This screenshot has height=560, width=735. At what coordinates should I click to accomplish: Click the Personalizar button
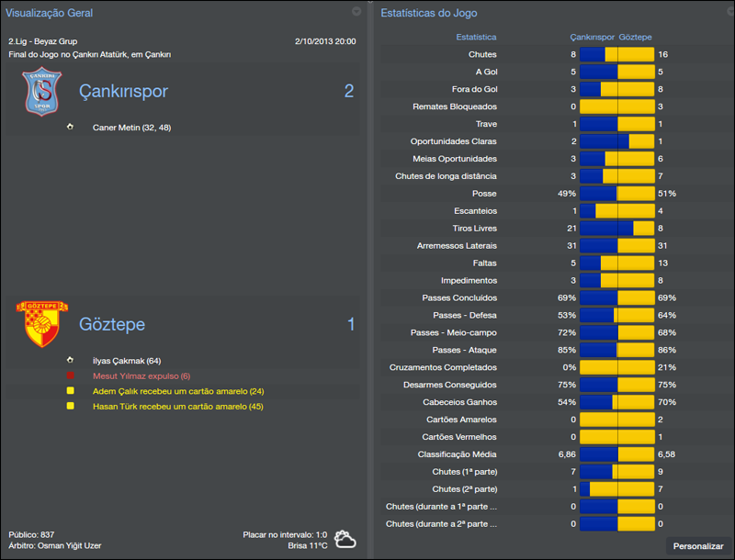698,545
